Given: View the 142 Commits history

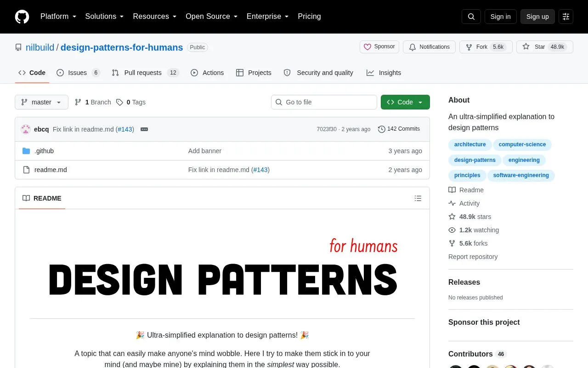Looking at the screenshot, I should click(399, 129).
